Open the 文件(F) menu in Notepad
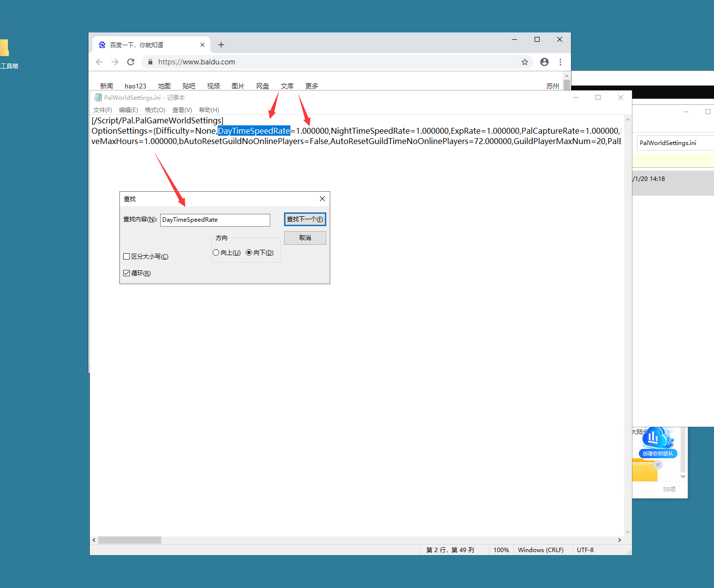Viewport: 714px width, 588px height. click(103, 110)
